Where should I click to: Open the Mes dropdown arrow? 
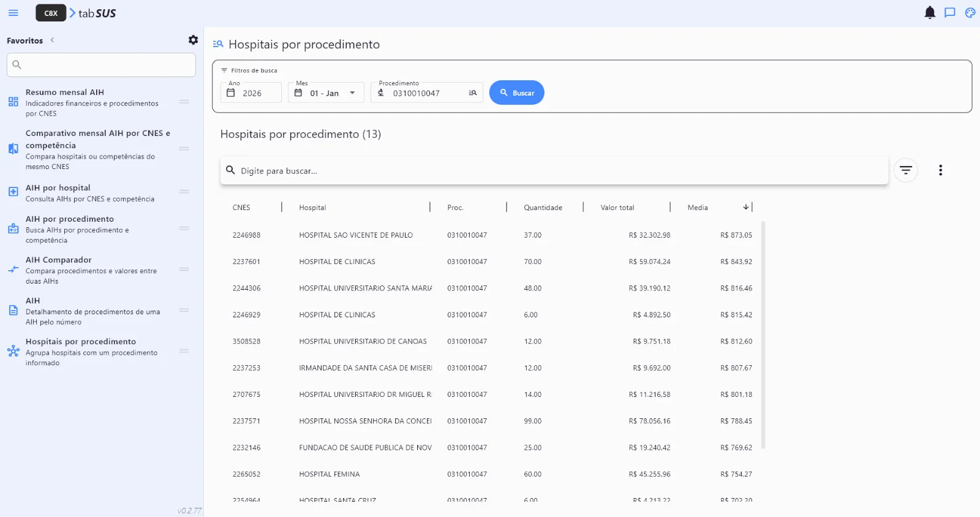pos(352,93)
